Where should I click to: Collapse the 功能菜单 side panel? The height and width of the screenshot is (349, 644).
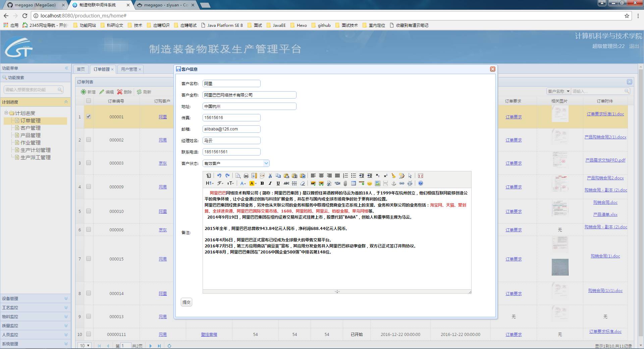pyautogui.click(x=66, y=68)
